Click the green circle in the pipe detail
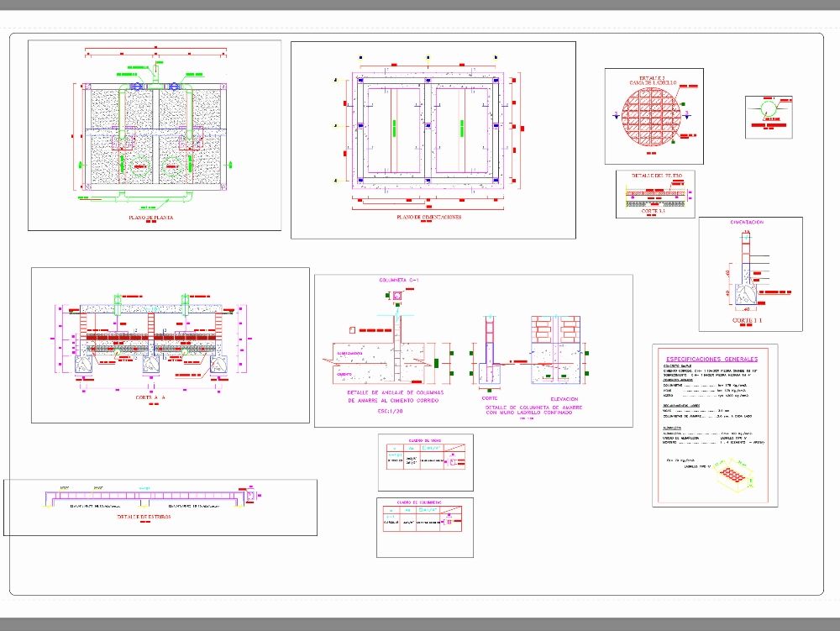 [x=769, y=109]
